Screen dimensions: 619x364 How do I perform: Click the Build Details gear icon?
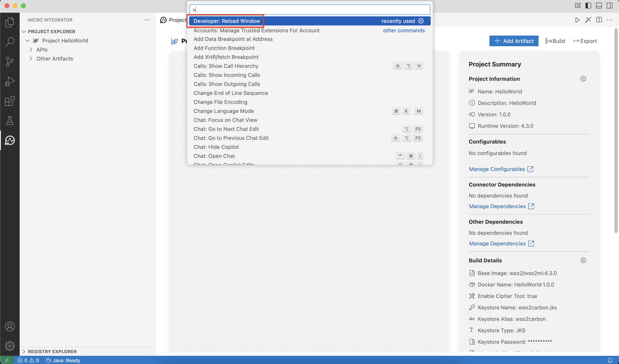(x=583, y=260)
